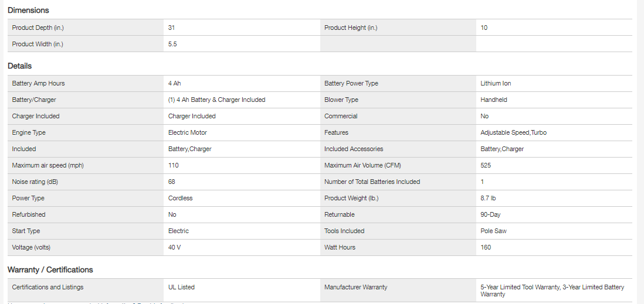644x304 pixels.
Task: Click the Battery Amp Hours label
Action: 38,83
